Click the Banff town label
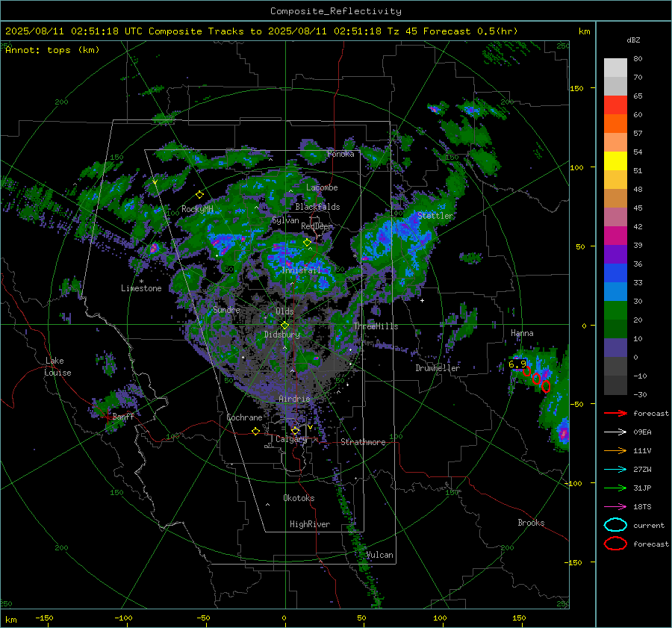 click(x=123, y=416)
